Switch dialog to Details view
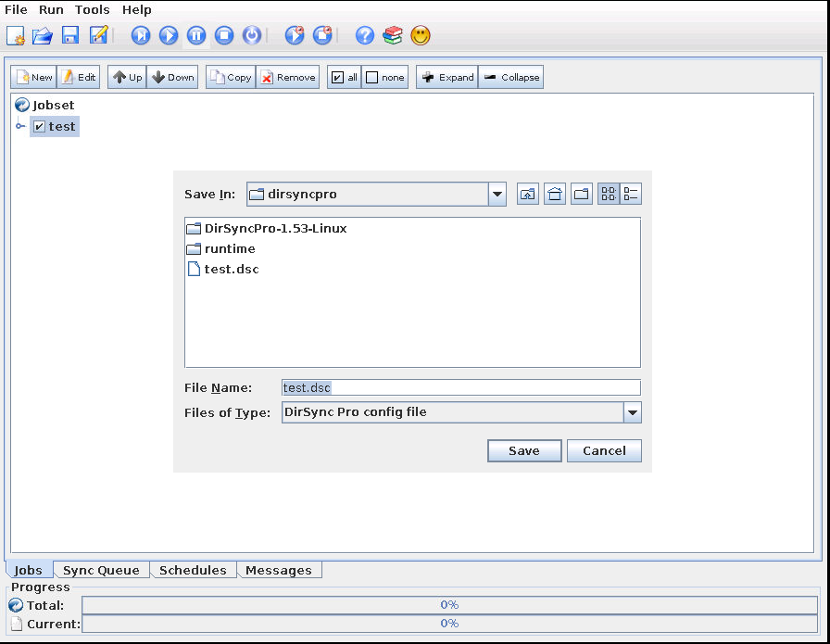Image resolution: width=830 pixels, height=644 pixels. [x=631, y=194]
